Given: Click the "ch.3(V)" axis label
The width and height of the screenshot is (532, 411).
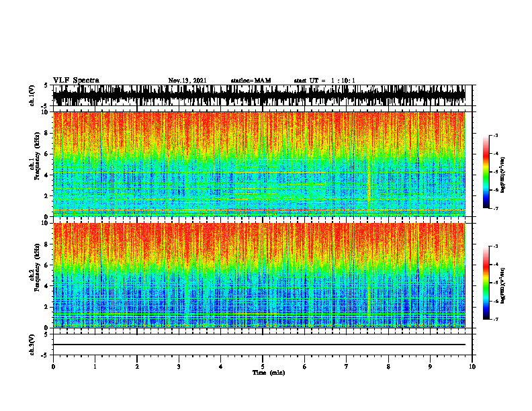Looking at the screenshot, I should pyautogui.click(x=32, y=345).
